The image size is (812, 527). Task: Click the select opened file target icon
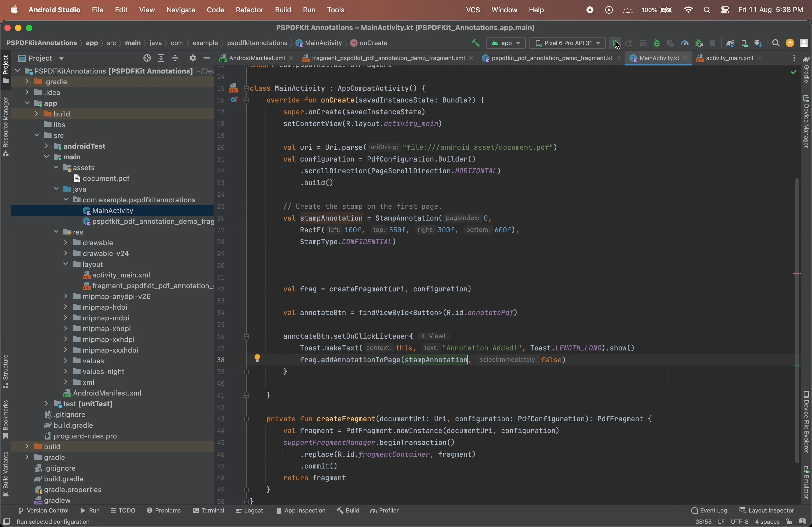[x=147, y=58]
